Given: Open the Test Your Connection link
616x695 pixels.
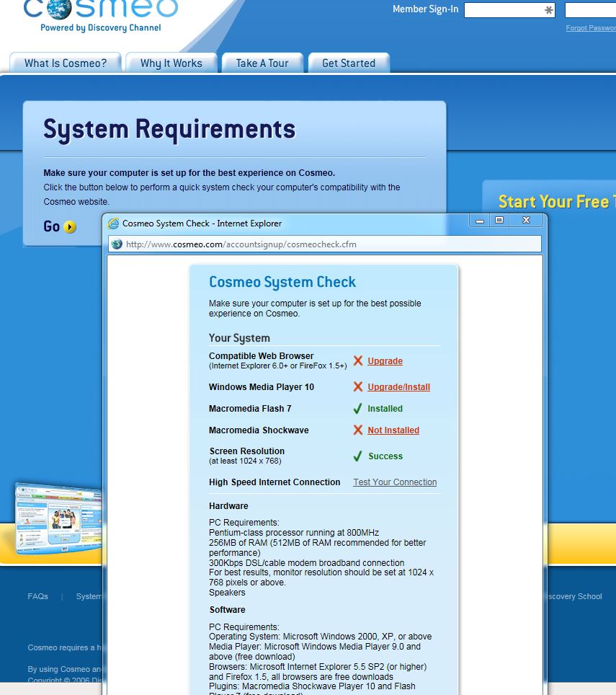Looking at the screenshot, I should tap(395, 482).
